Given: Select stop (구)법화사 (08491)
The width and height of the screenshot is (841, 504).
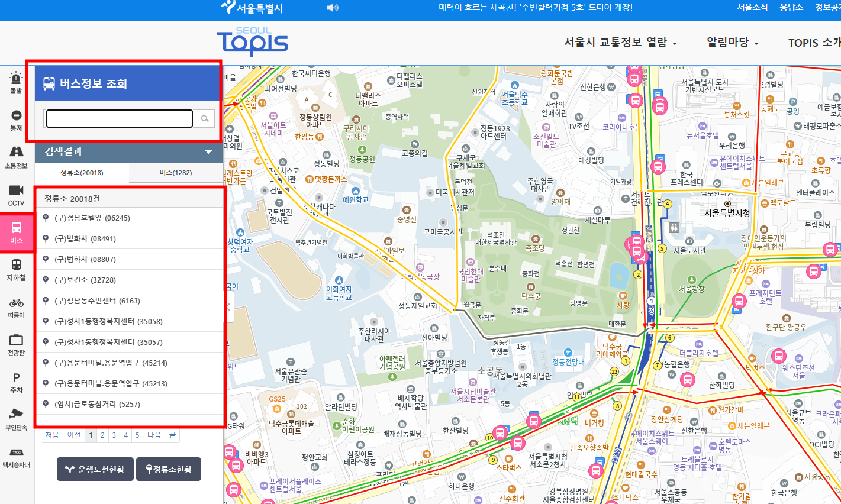Looking at the screenshot, I should [130, 238].
